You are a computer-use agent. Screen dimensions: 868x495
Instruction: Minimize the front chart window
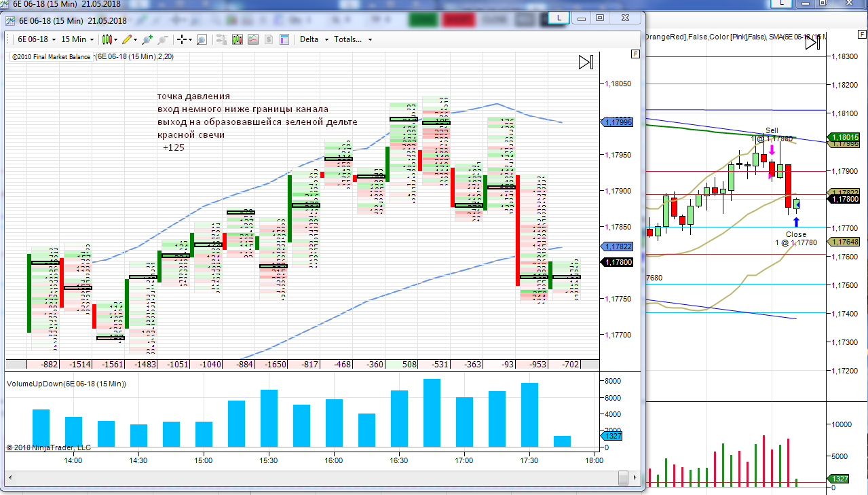[582, 18]
